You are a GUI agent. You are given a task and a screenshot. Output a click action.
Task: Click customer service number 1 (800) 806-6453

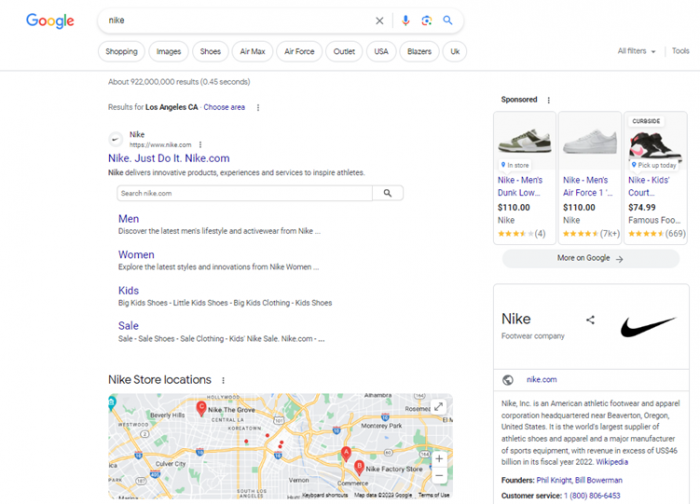592,496
